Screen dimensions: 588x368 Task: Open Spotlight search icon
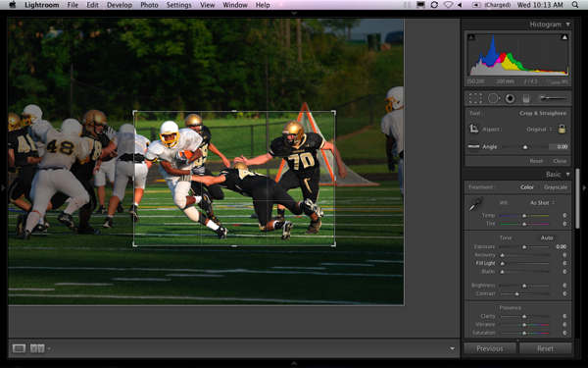575,5
